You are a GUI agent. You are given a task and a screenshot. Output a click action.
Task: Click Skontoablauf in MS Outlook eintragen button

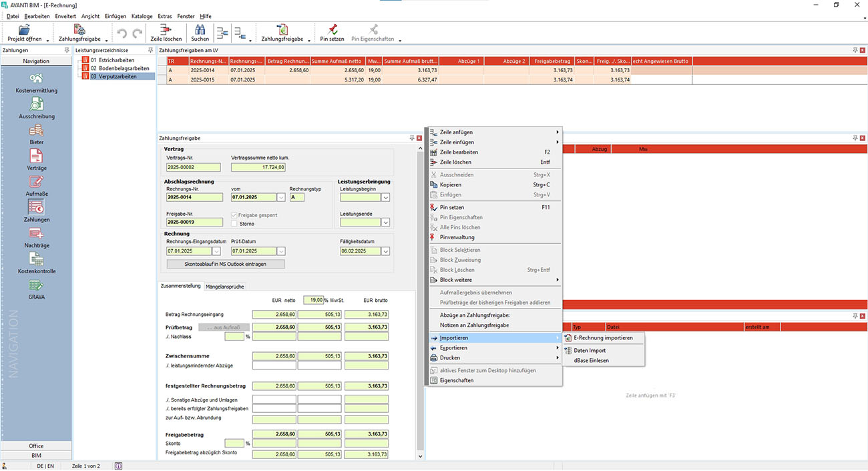click(x=226, y=264)
